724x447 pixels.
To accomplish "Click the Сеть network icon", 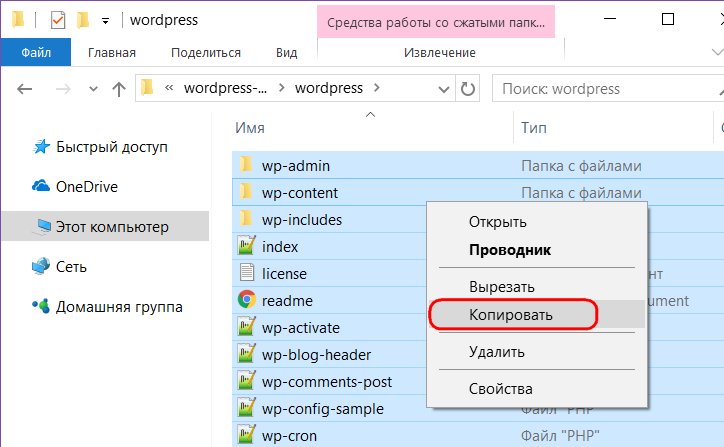I will coord(41,266).
